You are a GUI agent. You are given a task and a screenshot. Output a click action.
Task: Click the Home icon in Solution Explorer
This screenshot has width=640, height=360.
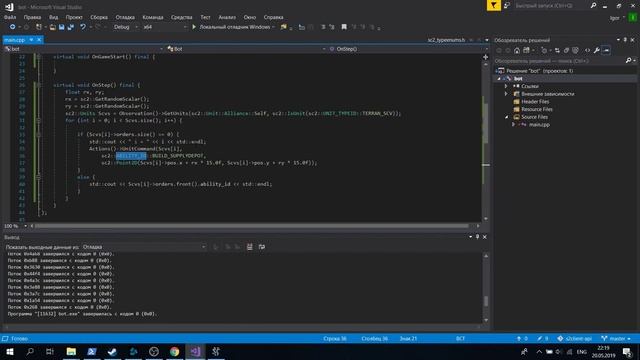click(x=517, y=51)
